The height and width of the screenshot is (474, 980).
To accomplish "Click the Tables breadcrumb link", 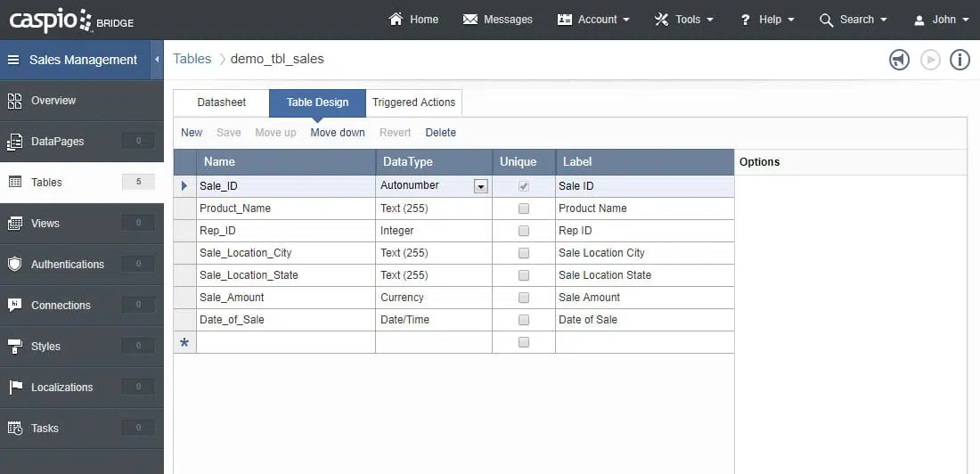I will (192, 60).
